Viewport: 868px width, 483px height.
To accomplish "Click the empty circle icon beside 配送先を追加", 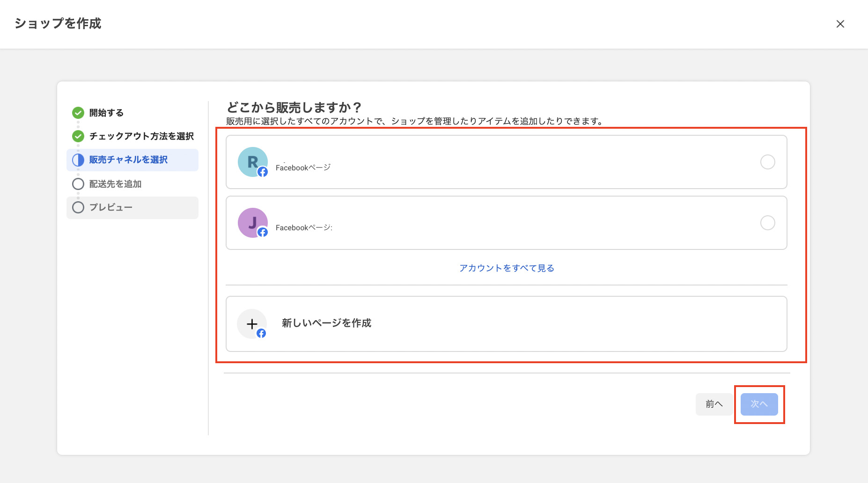I will pyautogui.click(x=78, y=184).
